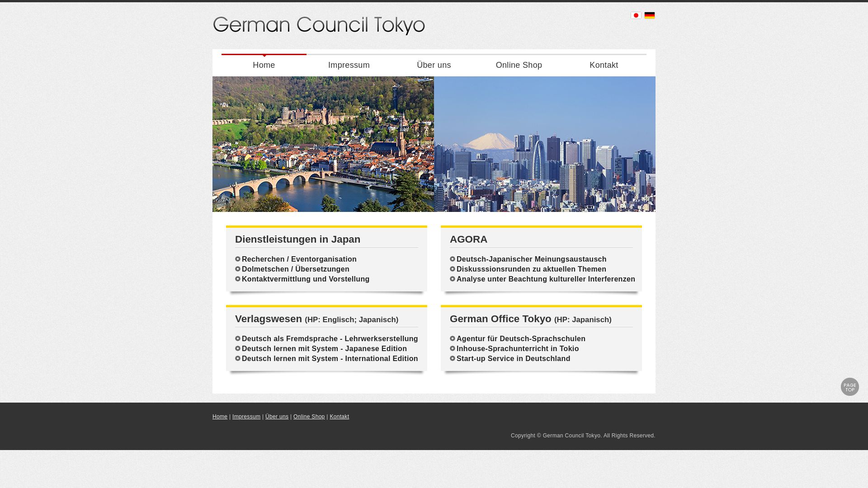Viewport: 868px width, 488px height.
Task: Open the German Office Tokyo heading
Action: point(500,319)
